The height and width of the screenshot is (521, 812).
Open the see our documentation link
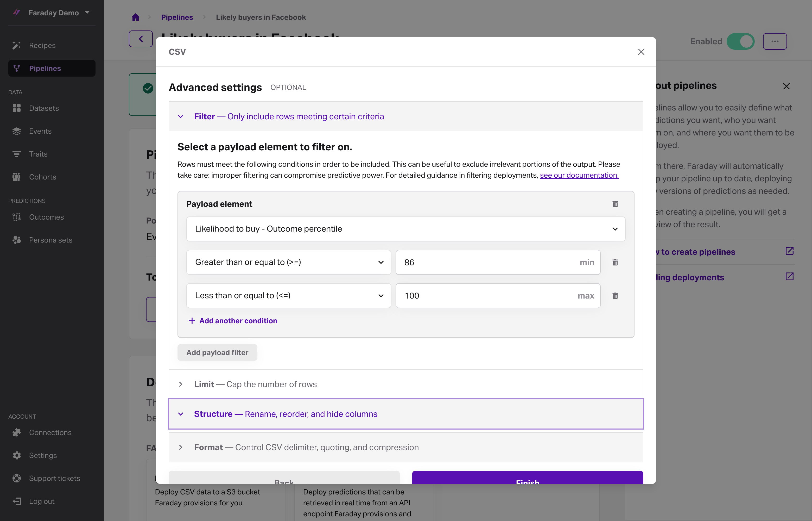579,175
